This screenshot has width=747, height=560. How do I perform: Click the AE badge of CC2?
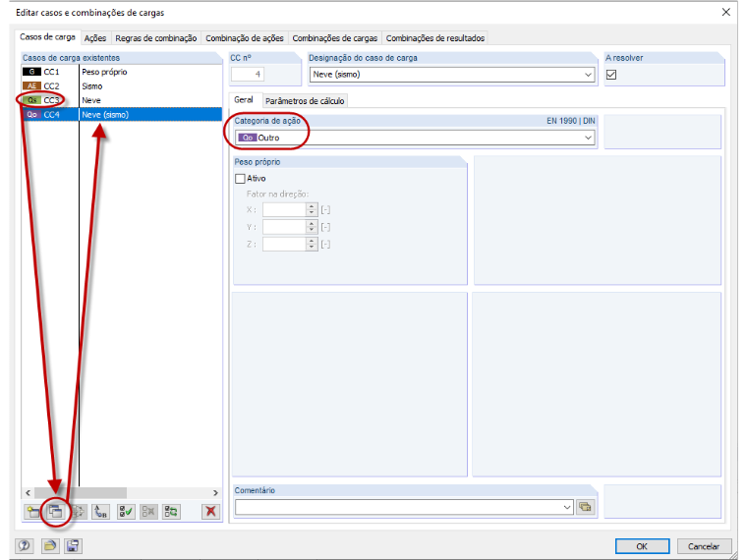click(x=31, y=86)
